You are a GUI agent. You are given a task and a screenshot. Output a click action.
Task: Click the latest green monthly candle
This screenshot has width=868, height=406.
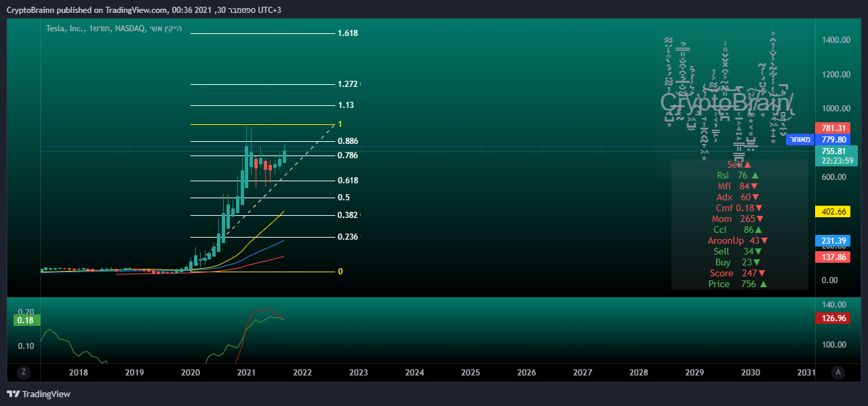(285, 157)
